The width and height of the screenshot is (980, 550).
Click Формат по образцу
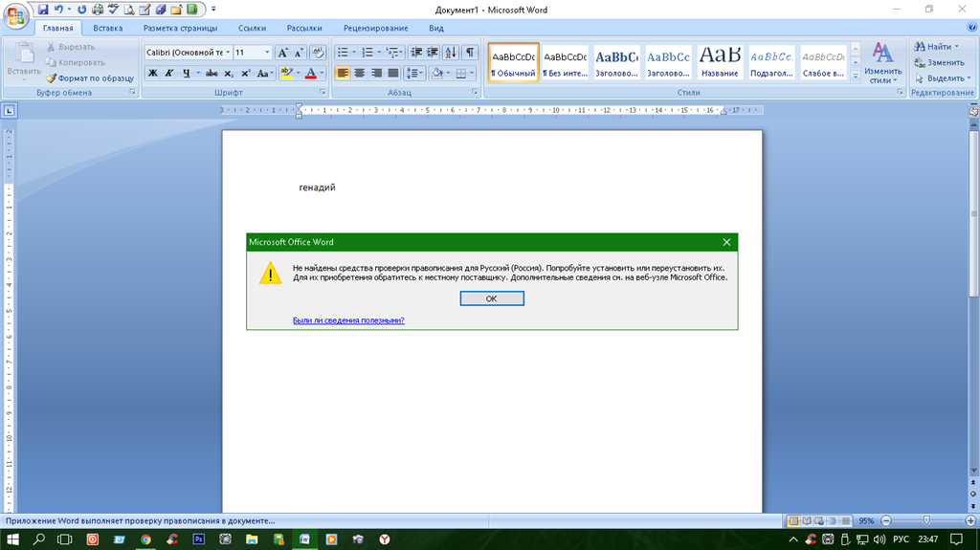[90, 78]
